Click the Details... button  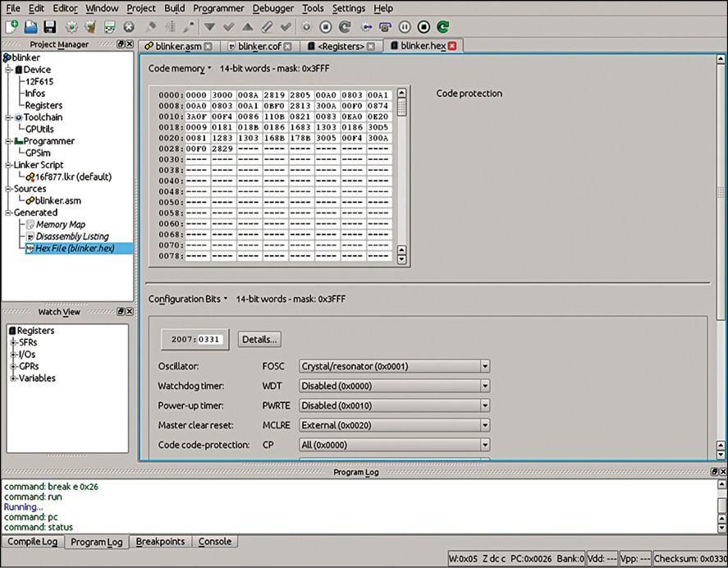click(259, 339)
